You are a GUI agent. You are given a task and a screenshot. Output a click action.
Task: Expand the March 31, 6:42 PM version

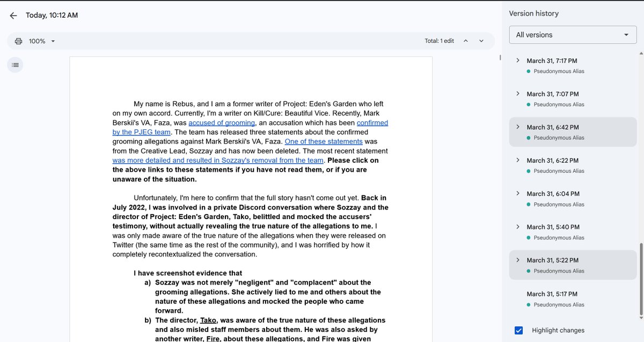click(518, 127)
